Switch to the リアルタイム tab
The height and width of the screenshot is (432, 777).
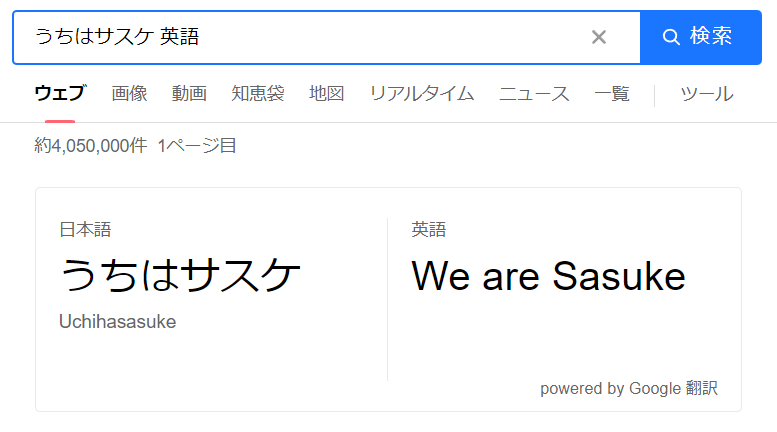point(421,94)
